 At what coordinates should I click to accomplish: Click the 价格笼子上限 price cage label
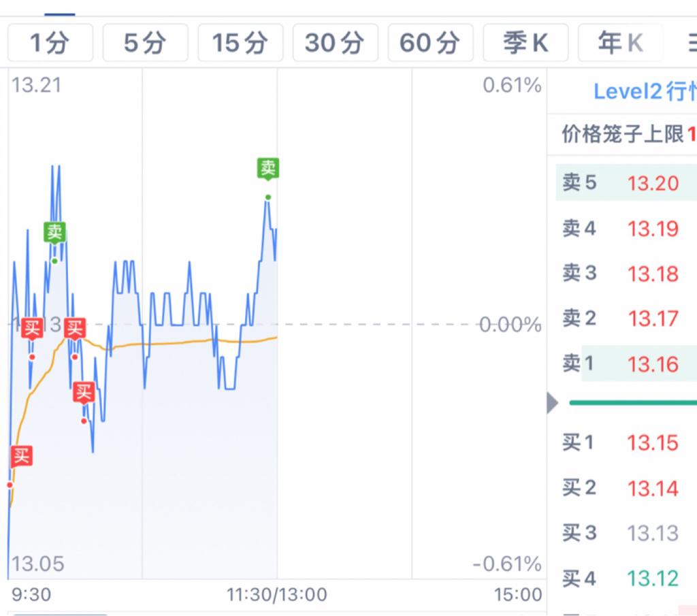(x=622, y=134)
